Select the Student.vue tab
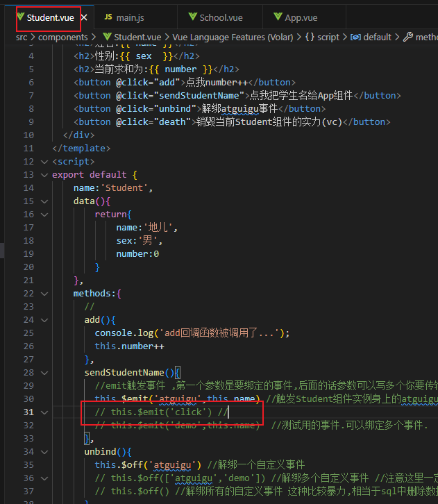 click(50, 17)
